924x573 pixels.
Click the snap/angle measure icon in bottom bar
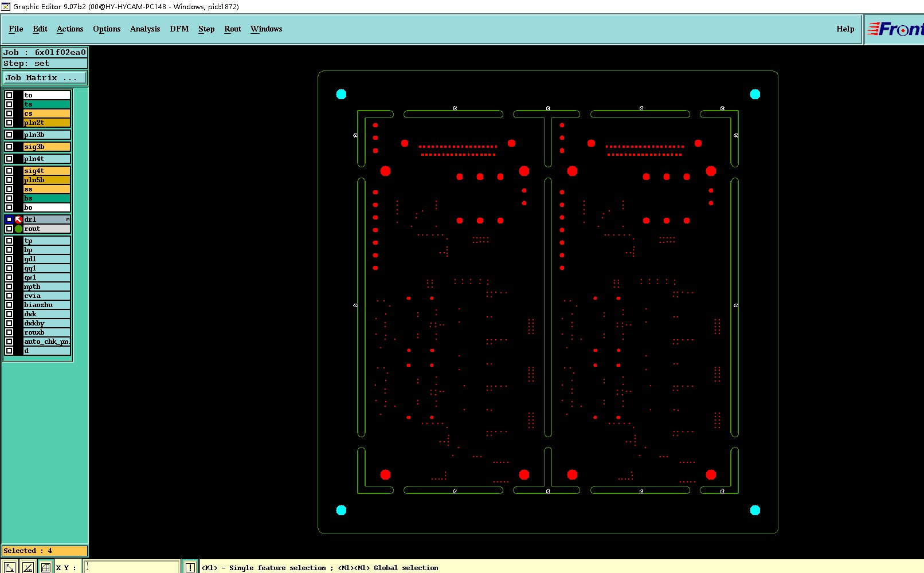28,567
